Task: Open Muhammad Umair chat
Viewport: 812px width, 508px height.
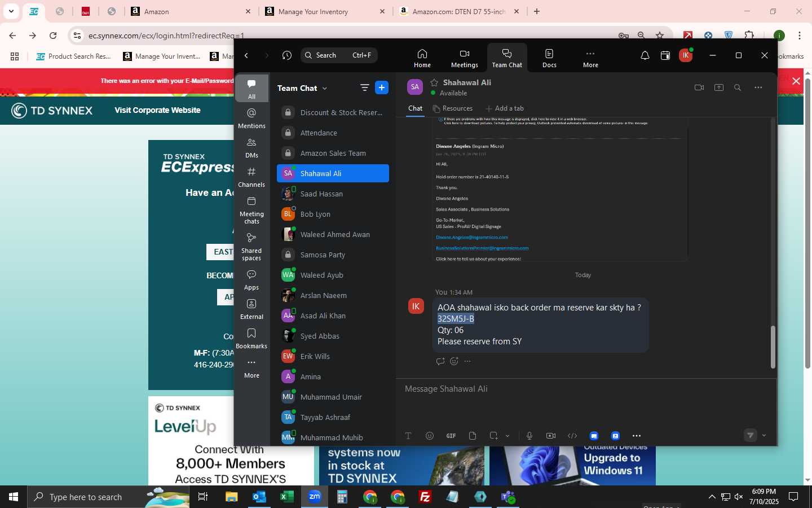Action: (x=333, y=397)
